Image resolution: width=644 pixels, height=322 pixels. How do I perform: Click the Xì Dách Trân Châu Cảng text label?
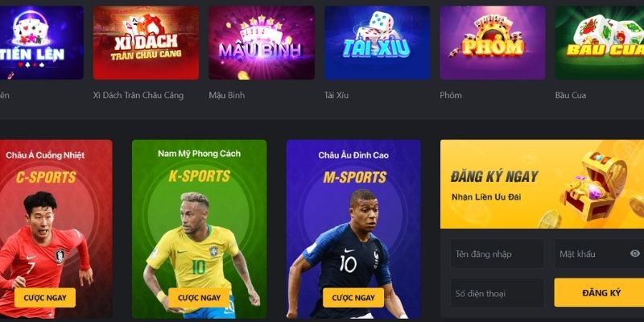click(138, 95)
